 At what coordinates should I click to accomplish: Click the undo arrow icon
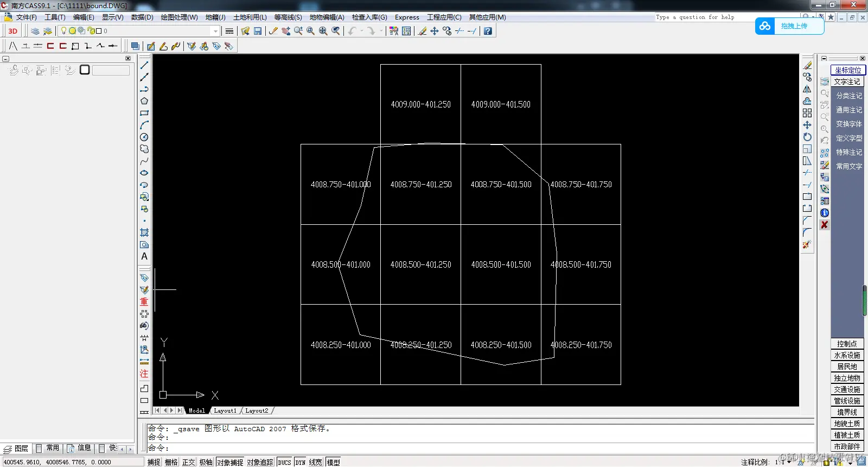click(x=353, y=31)
